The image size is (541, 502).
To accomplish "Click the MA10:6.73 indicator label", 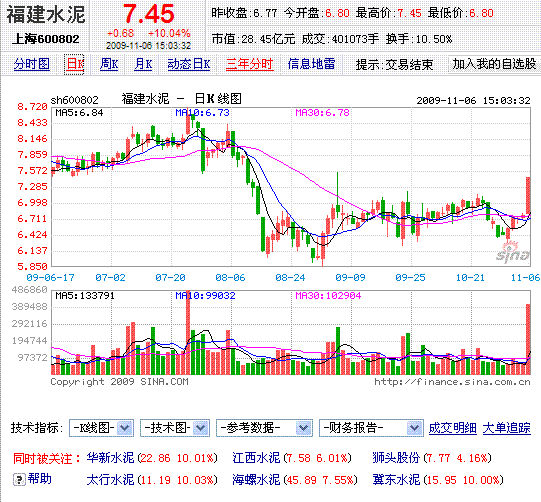I will (x=202, y=112).
